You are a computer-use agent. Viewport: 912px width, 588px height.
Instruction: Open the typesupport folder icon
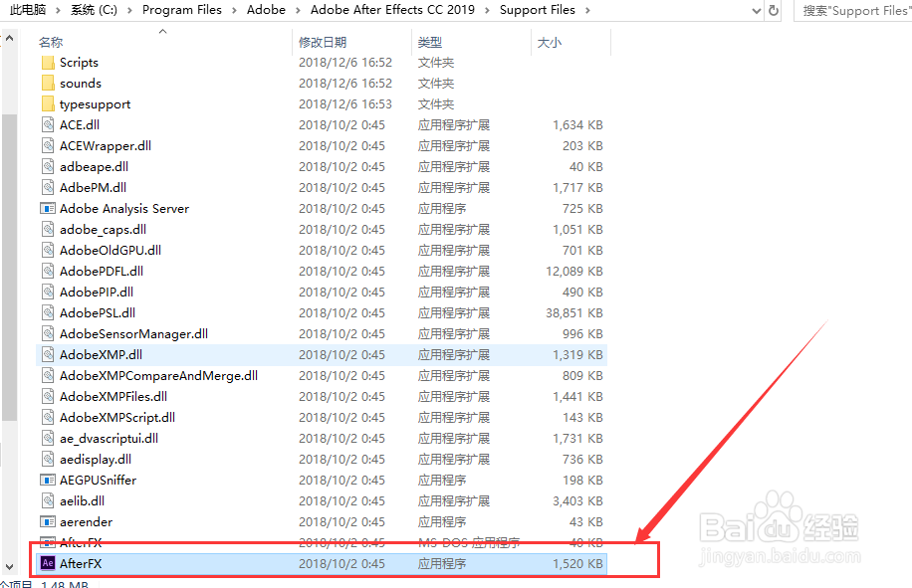point(47,103)
